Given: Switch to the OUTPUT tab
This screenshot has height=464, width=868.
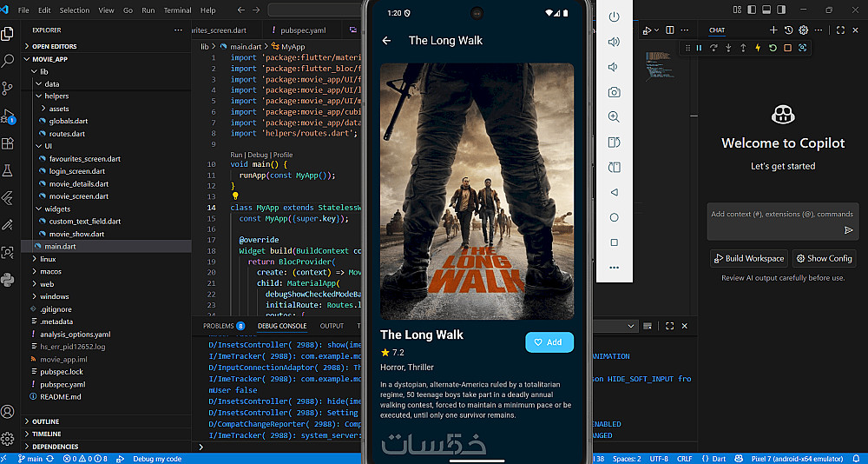Looking at the screenshot, I should (x=332, y=326).
